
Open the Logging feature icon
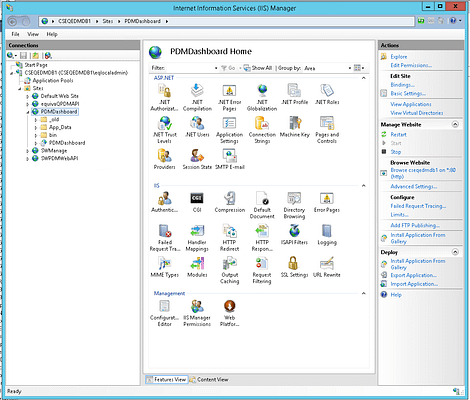click(327, 235)
